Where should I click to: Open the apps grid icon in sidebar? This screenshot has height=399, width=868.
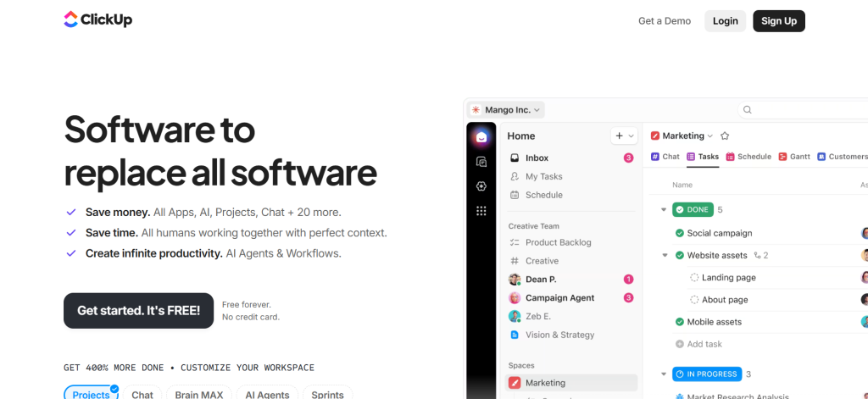pyautogui.click(x=481, y=211)
